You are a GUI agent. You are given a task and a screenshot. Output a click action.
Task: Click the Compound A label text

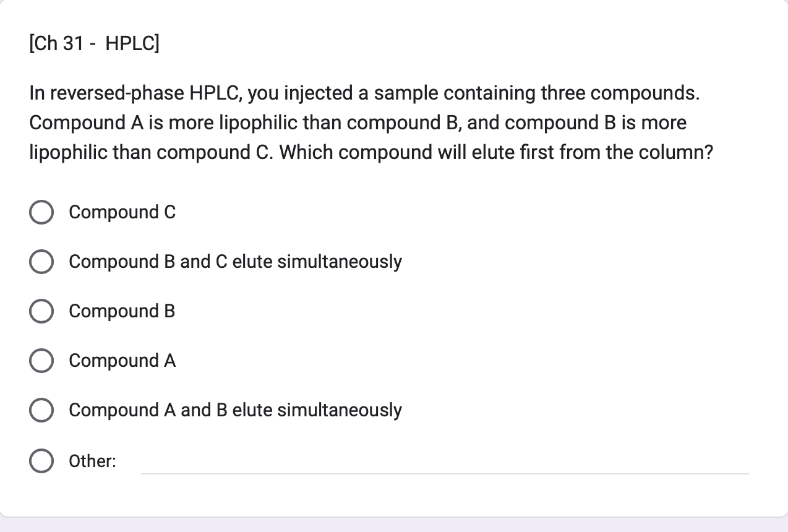click(122, 361)
